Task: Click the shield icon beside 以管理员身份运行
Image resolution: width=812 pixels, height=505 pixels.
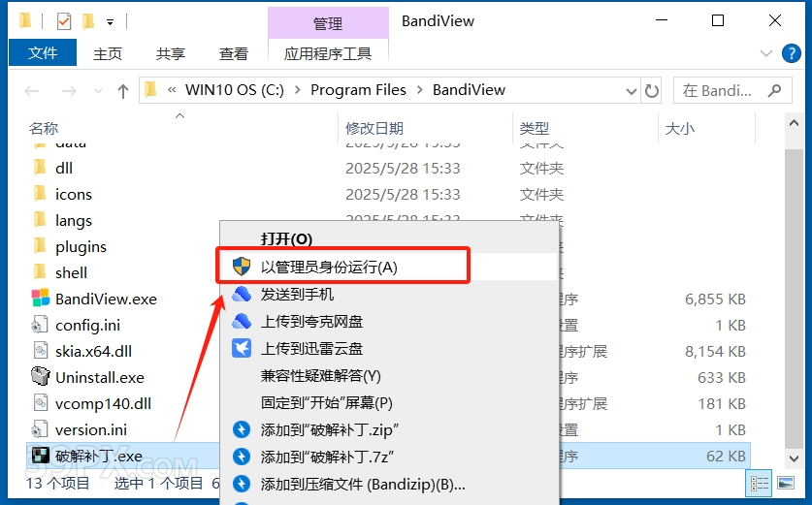Action: point(242,267)
